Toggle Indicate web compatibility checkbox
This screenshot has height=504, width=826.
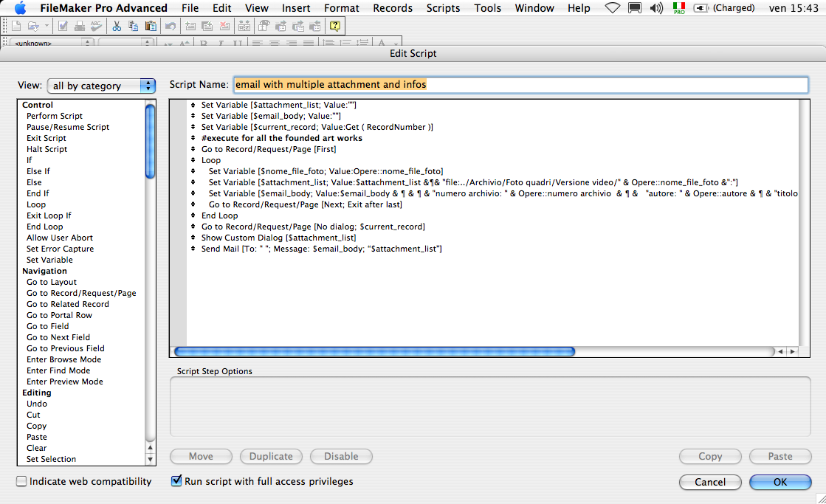click(x=21, y=481)
